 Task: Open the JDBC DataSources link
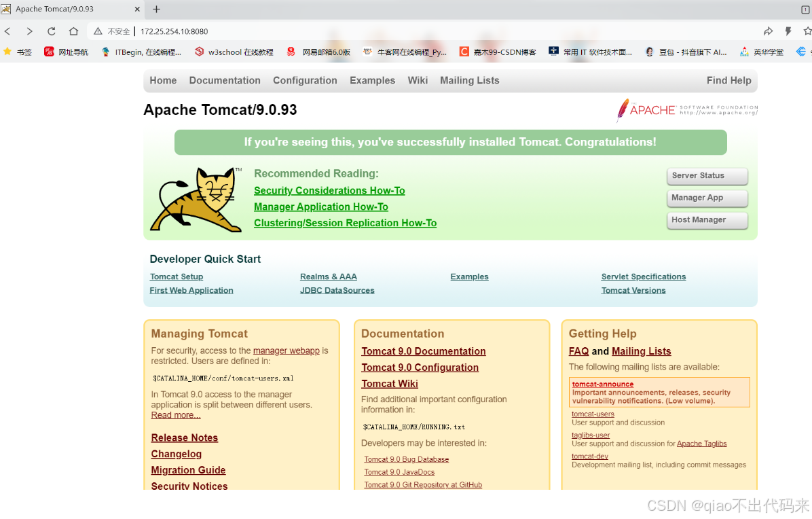(x=337, y=291)
